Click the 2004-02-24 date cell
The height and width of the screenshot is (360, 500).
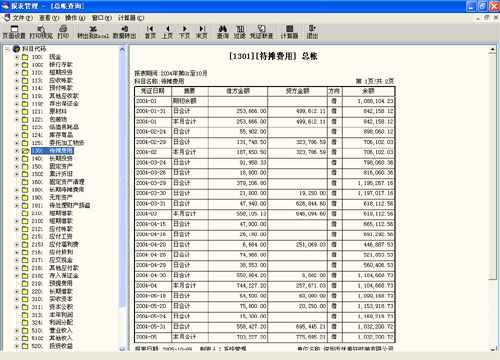[153, 132]
